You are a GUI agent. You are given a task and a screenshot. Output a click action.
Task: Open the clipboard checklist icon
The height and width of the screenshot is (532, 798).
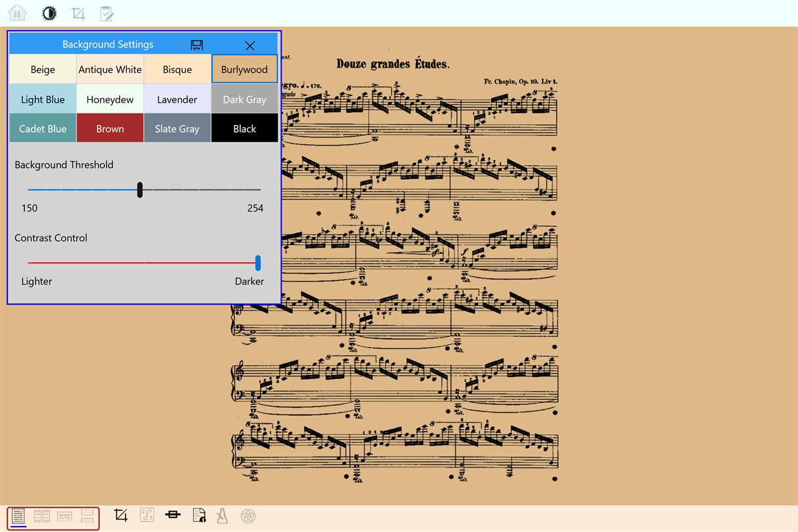[x=106, y=13]
